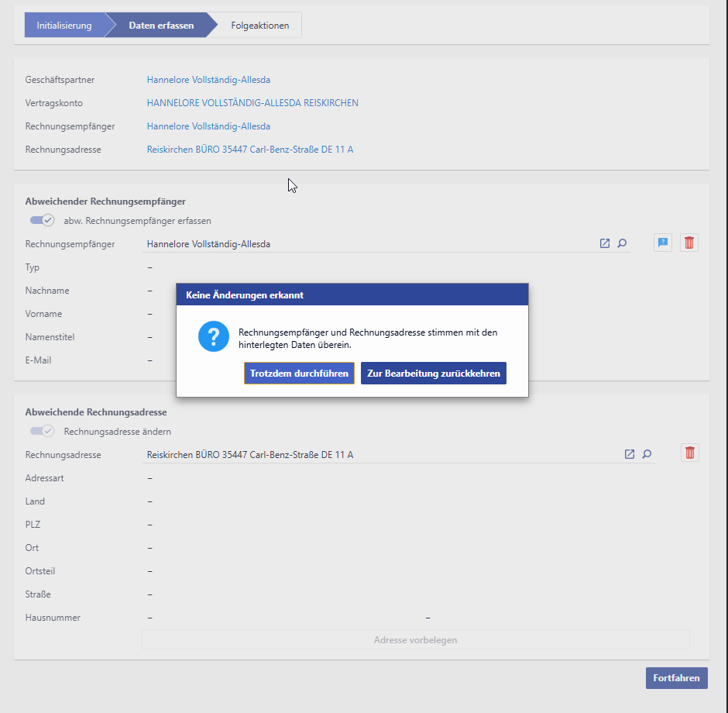Open Geschäftspartner link Hannelore Vollständig-Allesda
728x713 pixels.
pyautogui.click(x=208, y=80)
